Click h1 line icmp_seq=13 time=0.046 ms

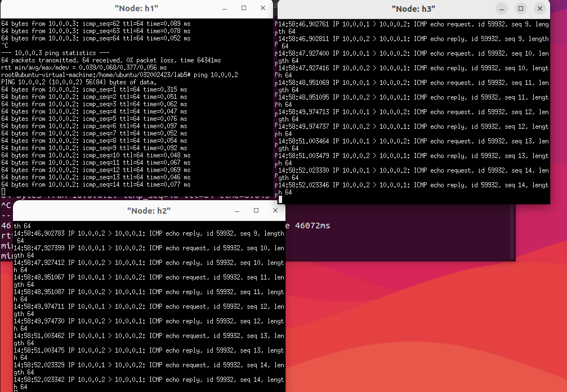96,177
